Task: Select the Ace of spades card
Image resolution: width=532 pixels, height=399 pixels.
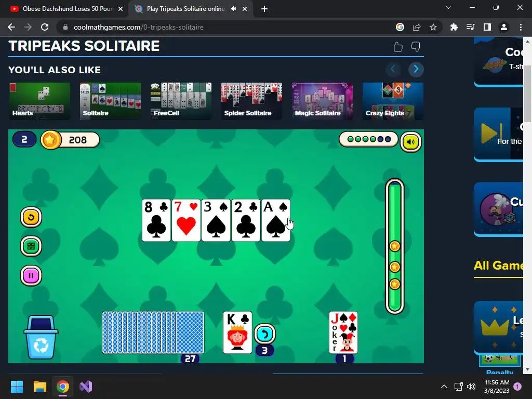Action: [x=276, y=220]
